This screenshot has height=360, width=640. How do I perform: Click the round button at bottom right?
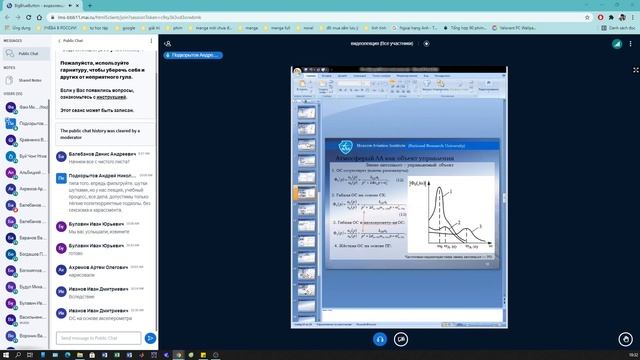click(625, 339)
